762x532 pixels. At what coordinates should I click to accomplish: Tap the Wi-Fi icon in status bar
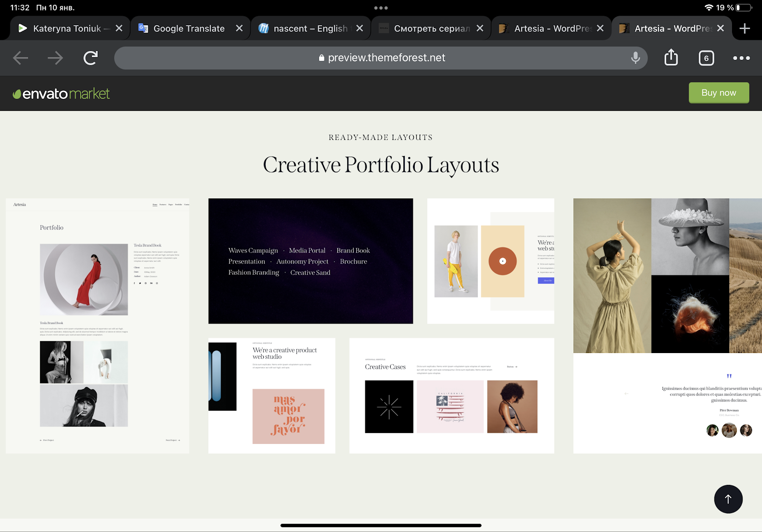tap(709, 8)
